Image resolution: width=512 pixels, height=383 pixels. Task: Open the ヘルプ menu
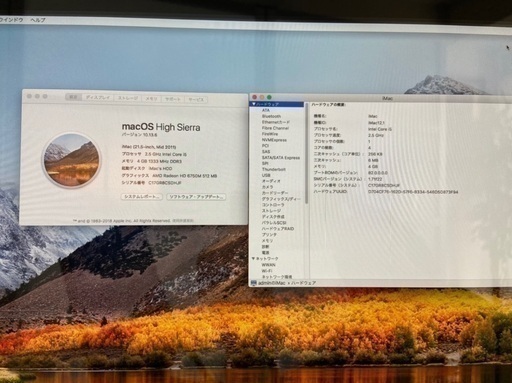coord(38,20)
